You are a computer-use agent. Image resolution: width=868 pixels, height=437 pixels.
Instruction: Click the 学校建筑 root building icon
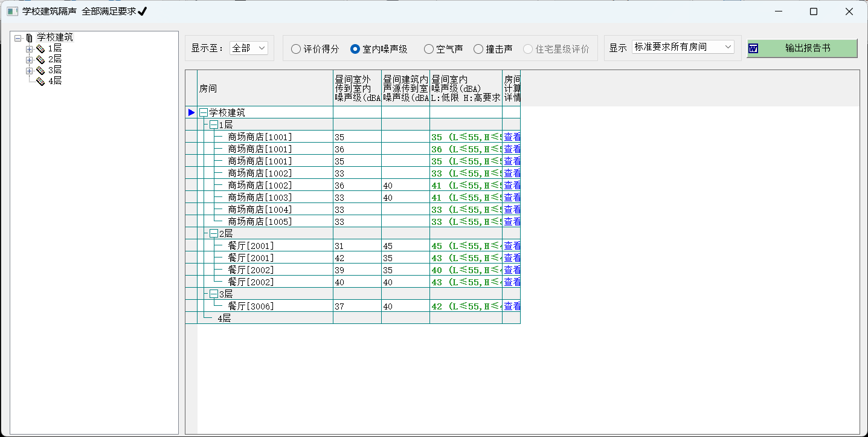pos(29,37)
